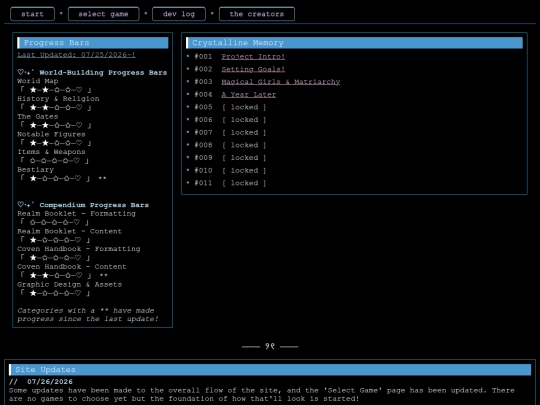The image size is (540, 405).
Task: Click heart icon beside Compendium Progress Bars
Action: 20,205
